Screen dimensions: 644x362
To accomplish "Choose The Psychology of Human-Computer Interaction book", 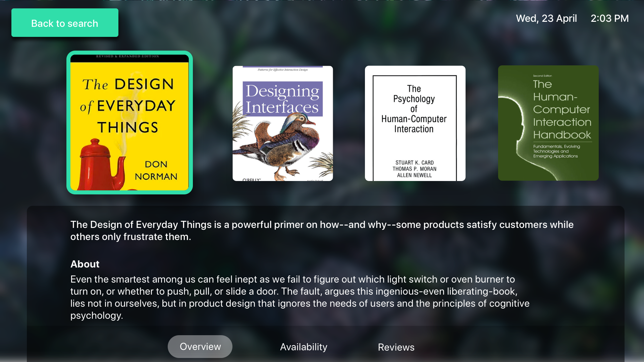I will 415,123.
